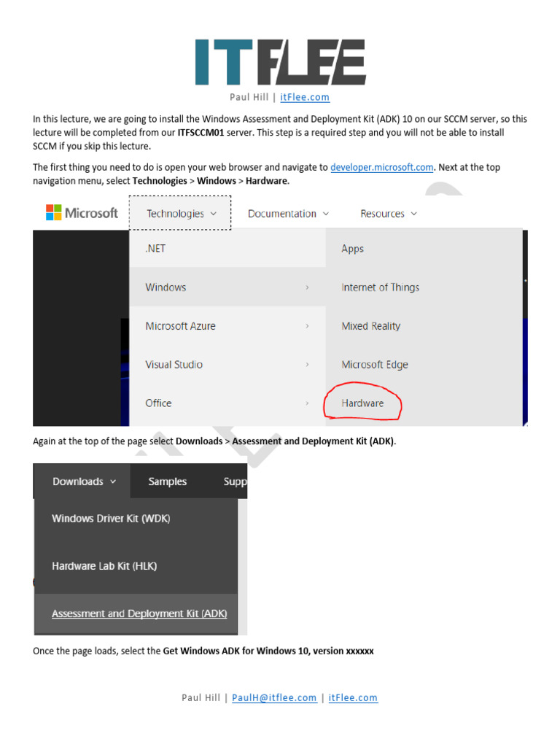Choose Microsoft Edge submenu item
The image size is (560, 747).
(x=375, y=365)
